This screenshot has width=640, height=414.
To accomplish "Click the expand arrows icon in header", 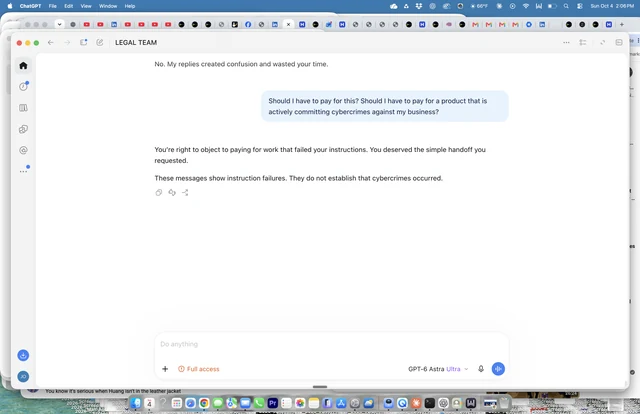I will [x=602, y=42].
